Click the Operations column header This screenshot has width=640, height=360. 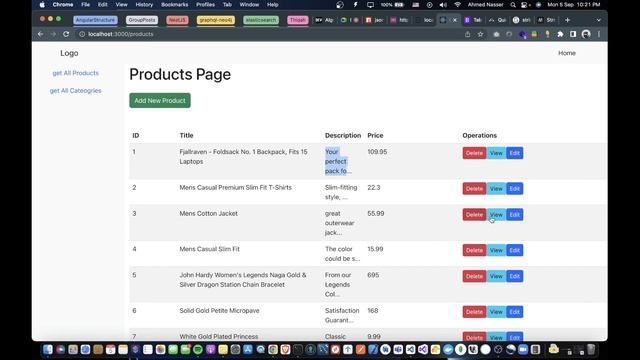[480, 136]
